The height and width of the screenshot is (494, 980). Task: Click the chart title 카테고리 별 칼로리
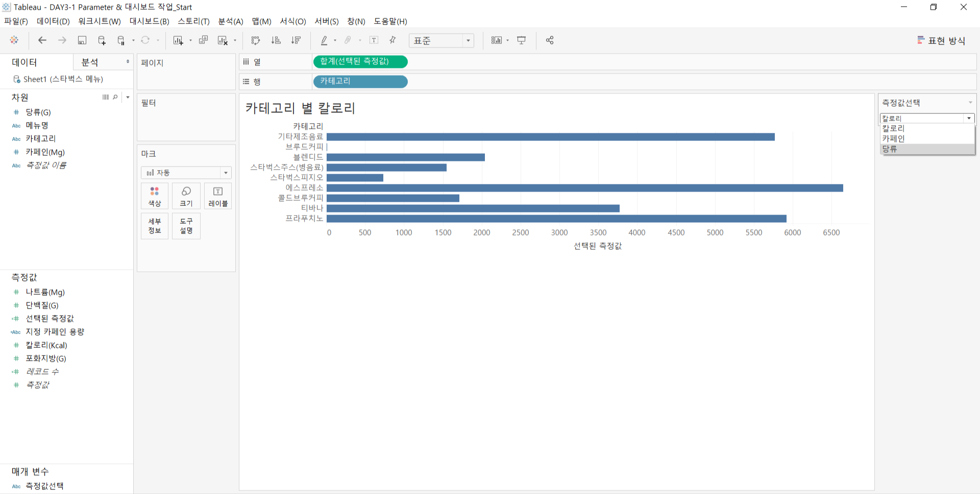pyautogui.click(x=300, y=108)
